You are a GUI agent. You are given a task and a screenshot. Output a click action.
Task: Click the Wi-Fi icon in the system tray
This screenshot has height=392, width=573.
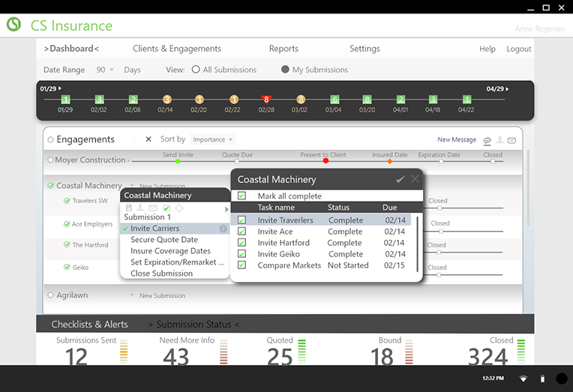point(523,379)
